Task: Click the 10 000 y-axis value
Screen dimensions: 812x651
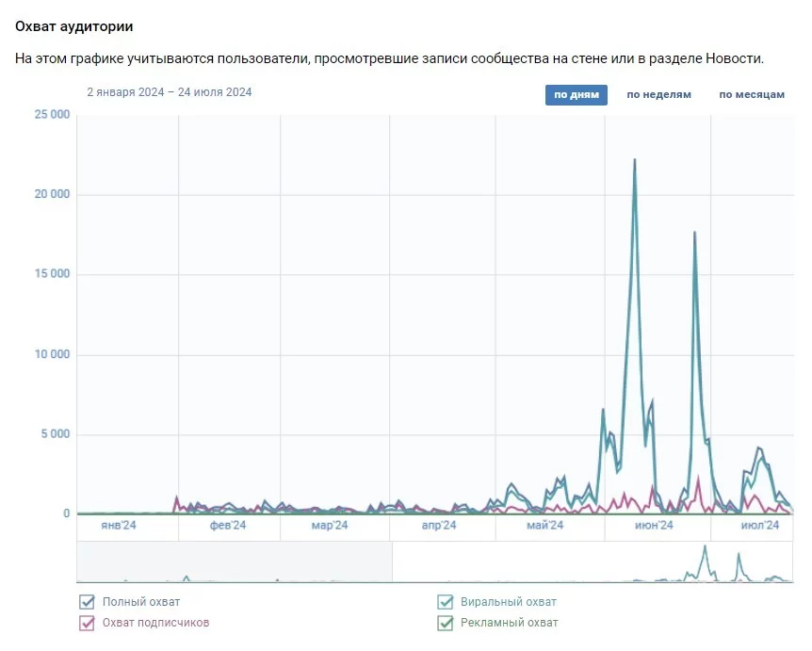Action: pos(52,354)
